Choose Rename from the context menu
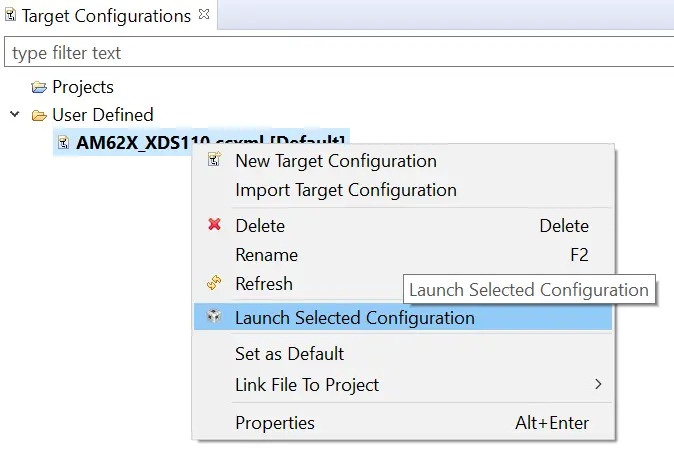The height and width of the screenshot is (453, 674). 266,255
